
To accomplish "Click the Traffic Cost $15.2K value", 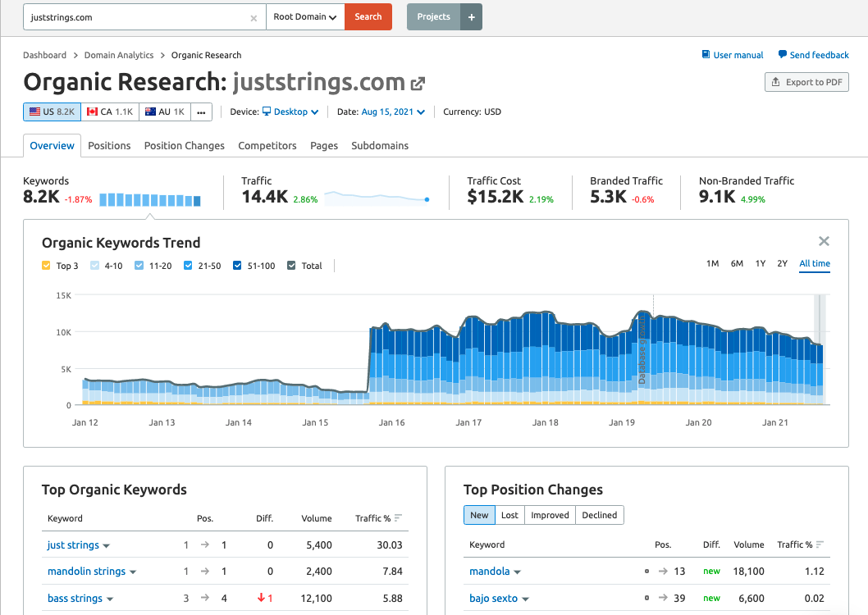I will [495, 196].
